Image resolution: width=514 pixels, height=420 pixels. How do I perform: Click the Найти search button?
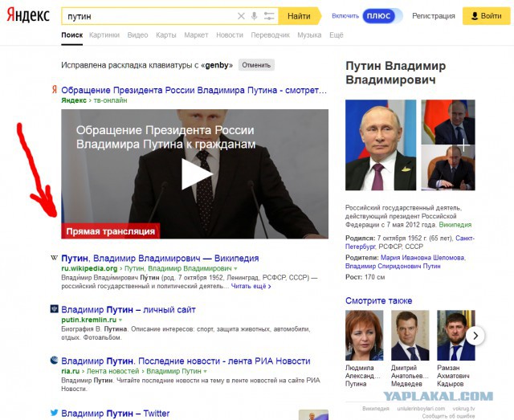tap(299, 16)
